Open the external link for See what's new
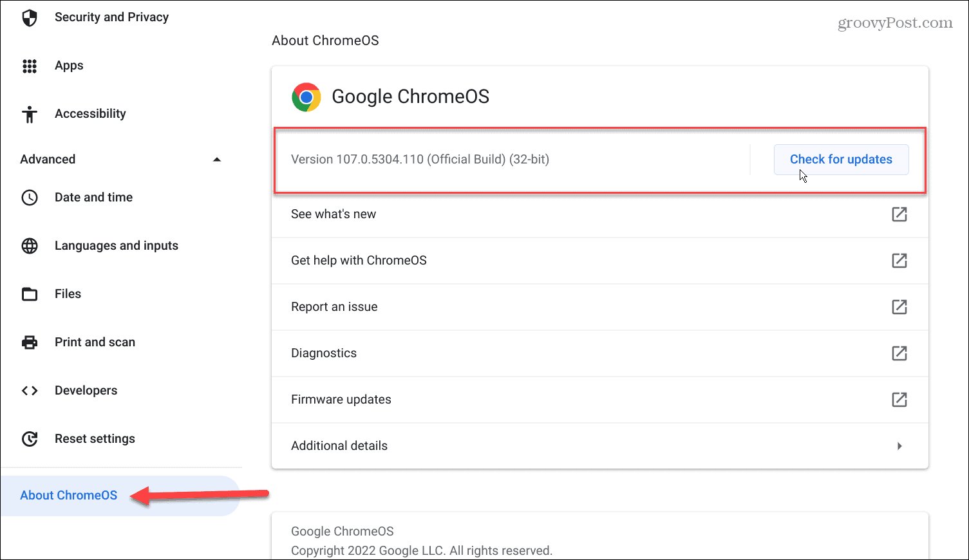The image size is (969, 560). click(x=899, y=214)
